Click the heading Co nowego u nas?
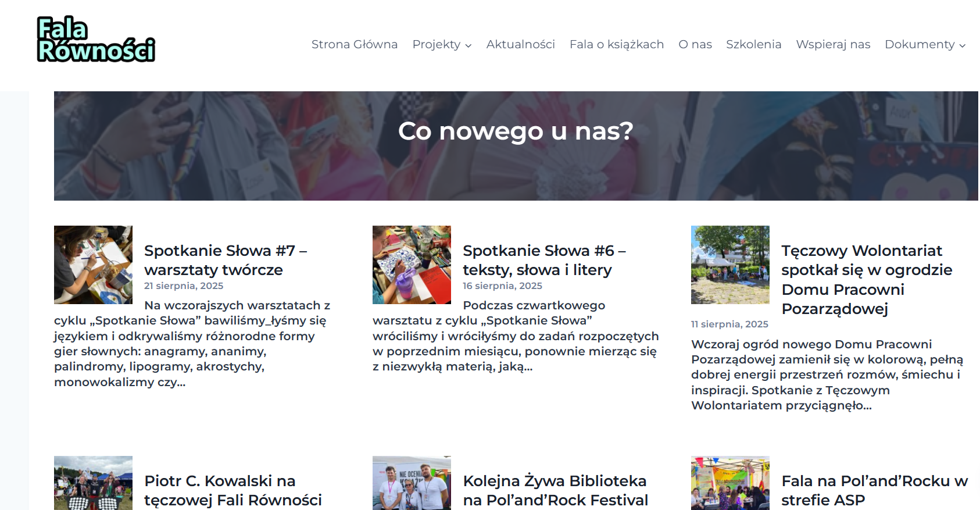 tap(516, 131)
